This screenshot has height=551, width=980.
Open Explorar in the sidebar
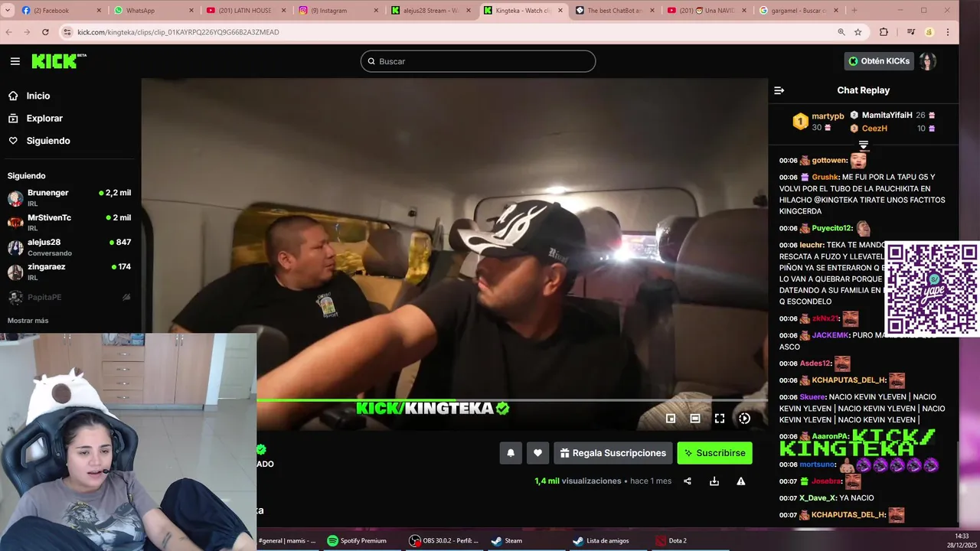(x=44, y=119)
